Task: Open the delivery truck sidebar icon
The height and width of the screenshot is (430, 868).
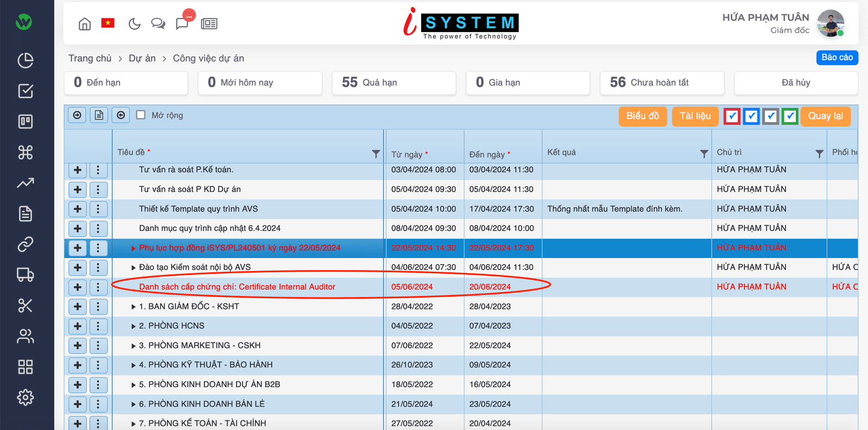Action: click(25, 275)
